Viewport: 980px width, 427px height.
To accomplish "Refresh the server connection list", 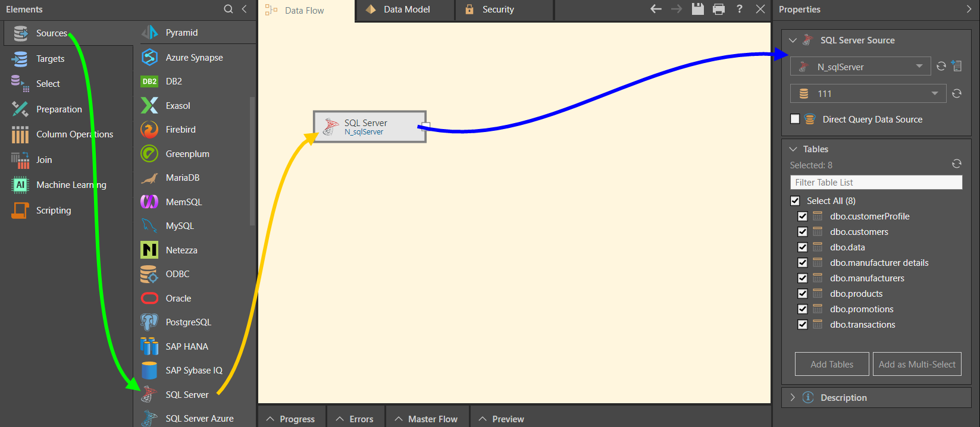I will pos(941,66).
